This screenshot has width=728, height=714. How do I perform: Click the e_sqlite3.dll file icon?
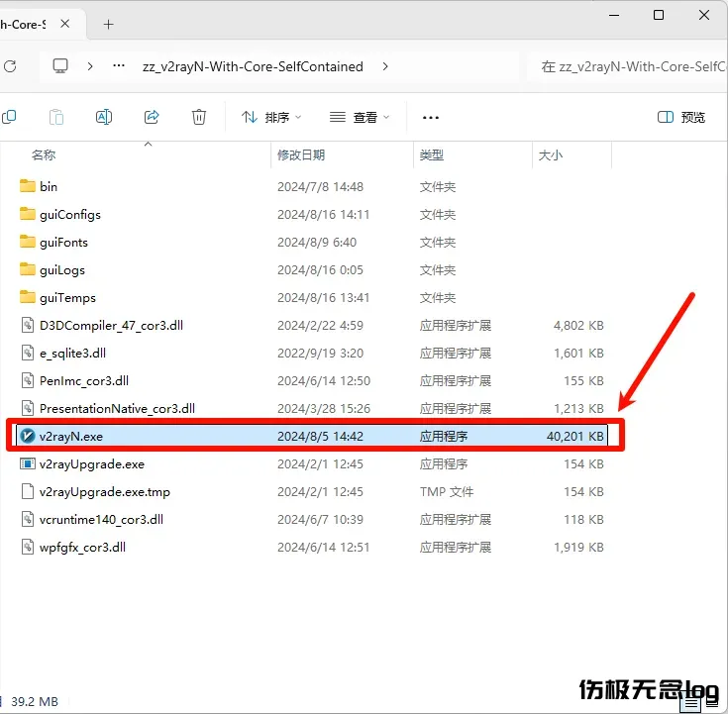pyautogui.click(x=28, y=353)
